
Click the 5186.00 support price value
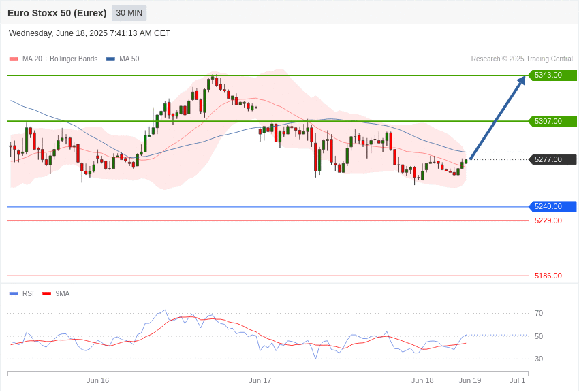click(x=548, y=276)
